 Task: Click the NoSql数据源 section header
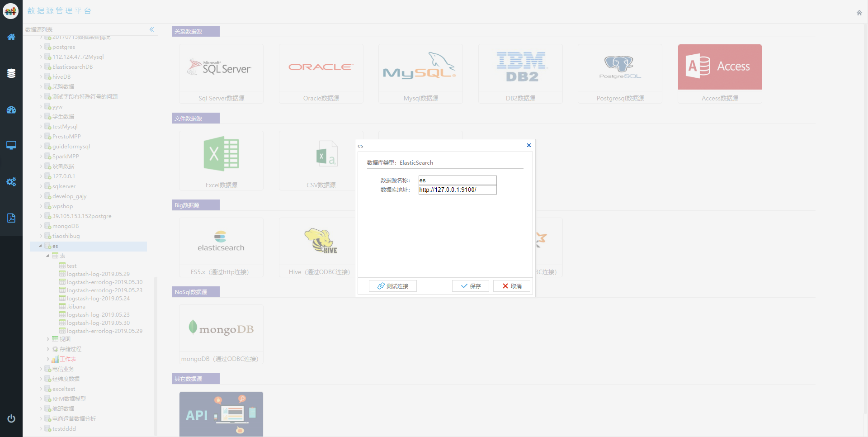pyautogui.click(x=196, y=292)
